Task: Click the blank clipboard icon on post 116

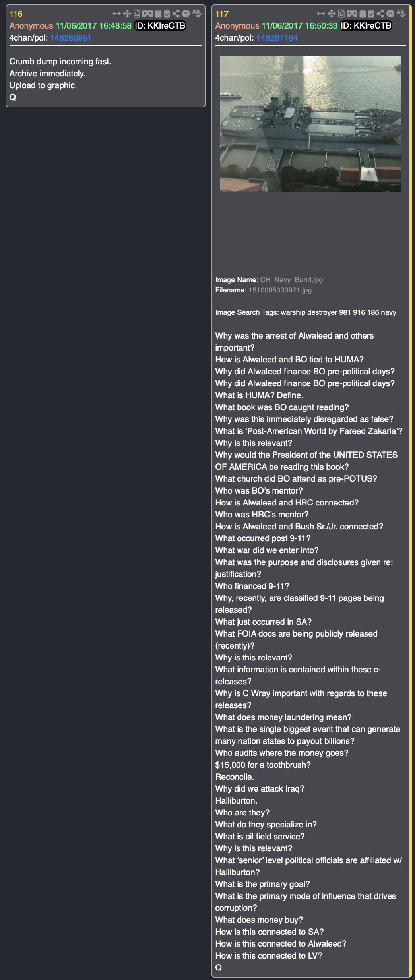Action: pyautogui.click(x=158, y=14)
